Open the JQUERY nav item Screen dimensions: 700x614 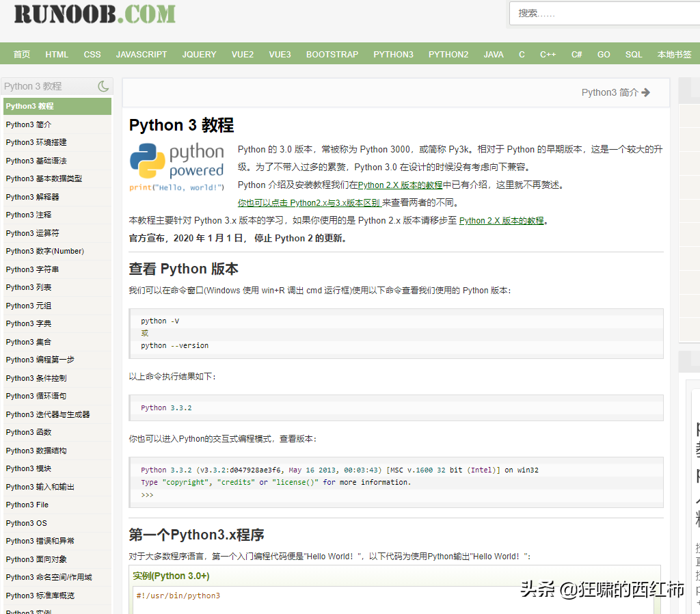point(199,54)
